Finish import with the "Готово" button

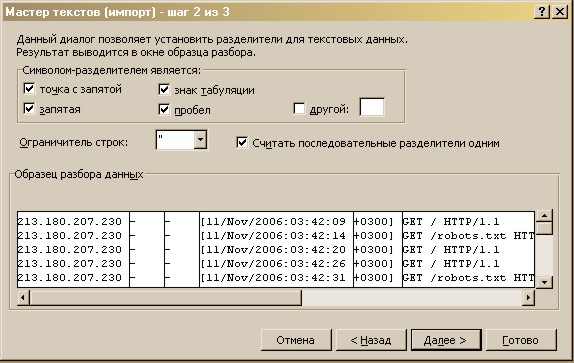pos(521,340)
